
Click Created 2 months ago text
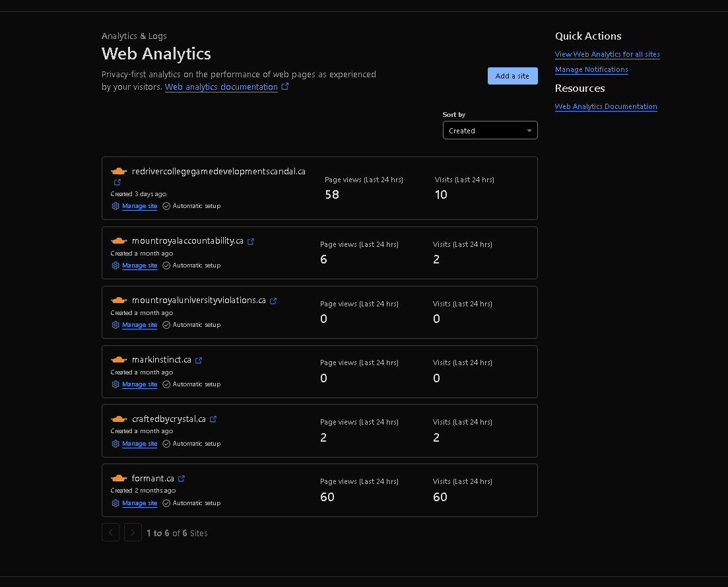pos(143,491)
